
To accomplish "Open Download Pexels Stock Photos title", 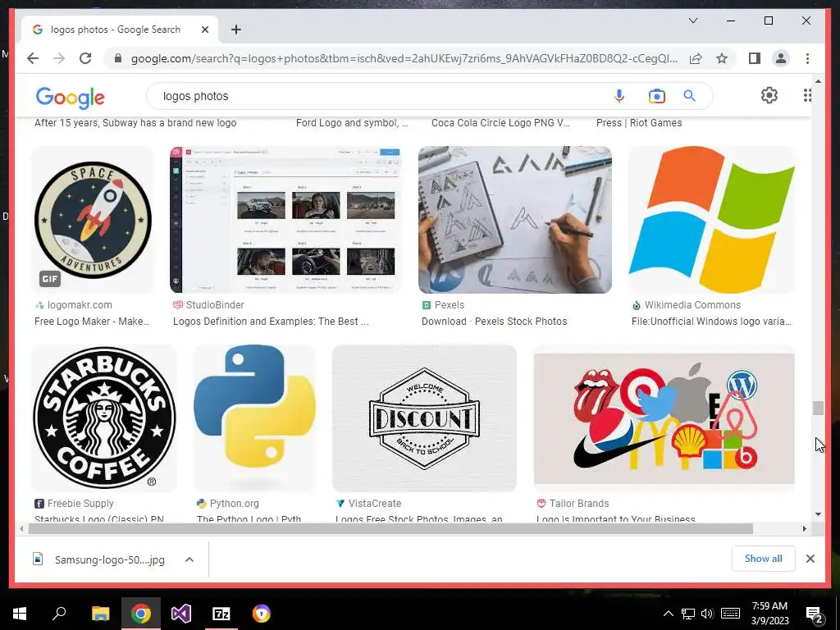I will (x=495, y=322).
